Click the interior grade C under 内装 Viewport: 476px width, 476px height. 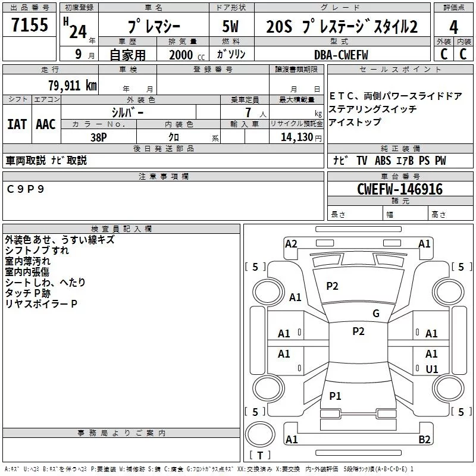coord(463,54)
